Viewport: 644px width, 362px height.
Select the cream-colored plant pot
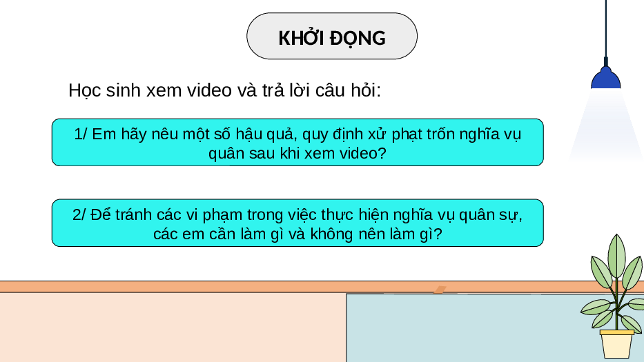[616, 344]
